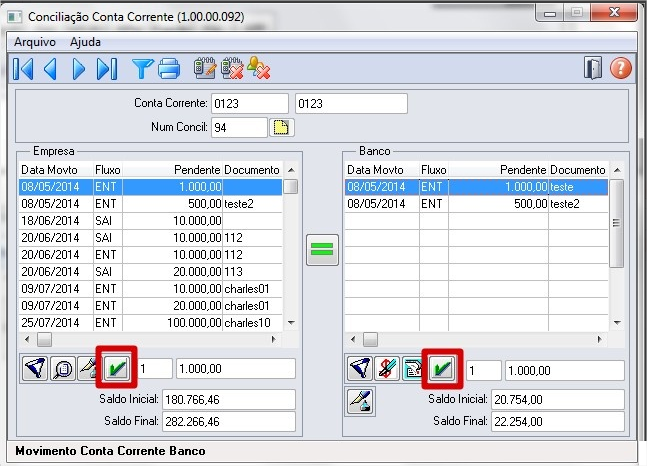Open the Ajuda menu
Screen dimensions: 647x466
pos(85,42)
